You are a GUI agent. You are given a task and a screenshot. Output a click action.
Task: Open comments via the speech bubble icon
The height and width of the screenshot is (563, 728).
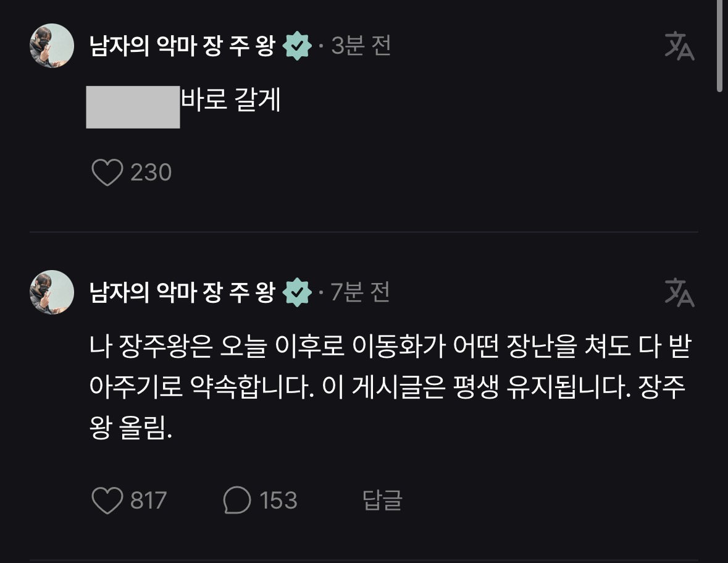coord(236,500)
